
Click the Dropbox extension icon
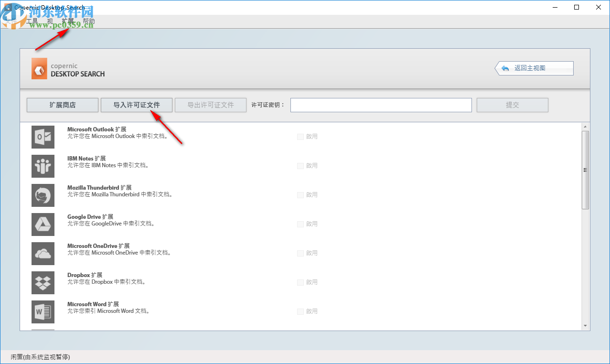(x=43, y=282)
